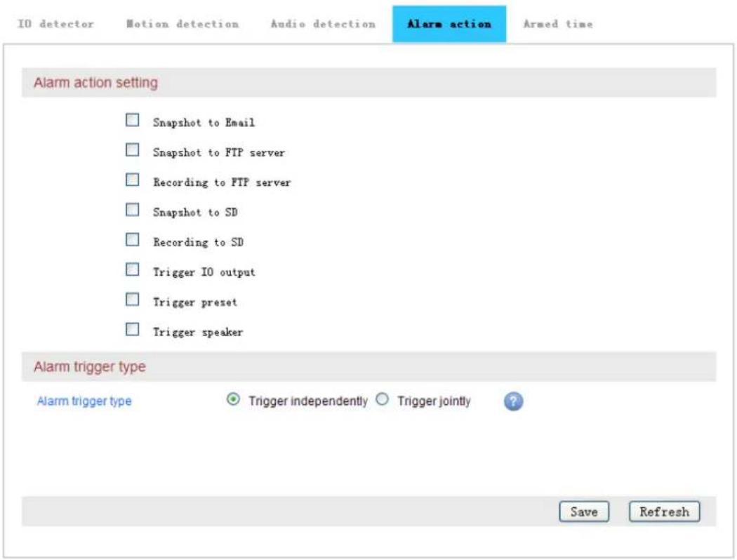Click the red Alarm trigger type header
Viewport: 737px width, 560px height.
(90, 366)
